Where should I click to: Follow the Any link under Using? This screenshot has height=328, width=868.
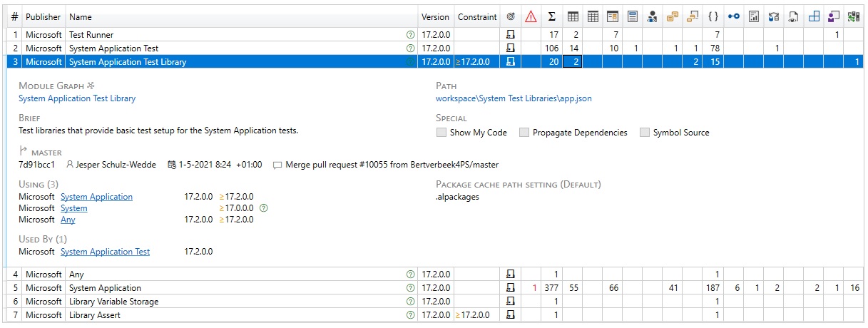pos(68,220)
